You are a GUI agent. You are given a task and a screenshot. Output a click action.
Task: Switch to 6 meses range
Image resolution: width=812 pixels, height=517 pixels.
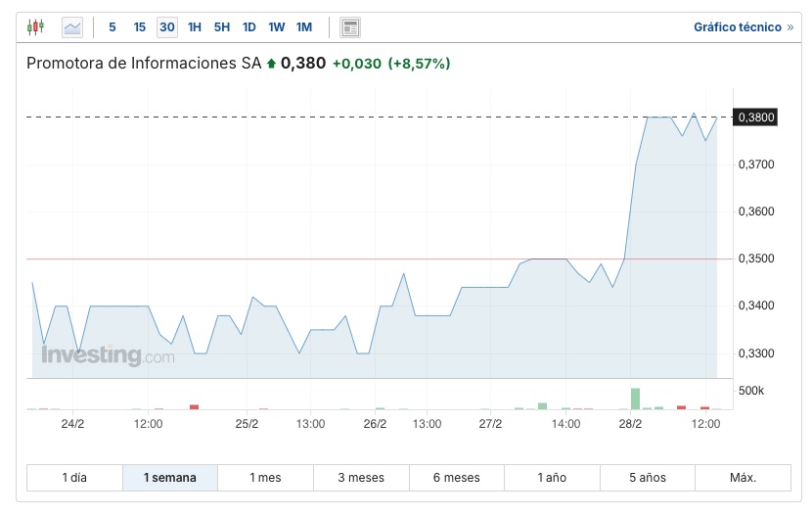(x=457, y=478)
